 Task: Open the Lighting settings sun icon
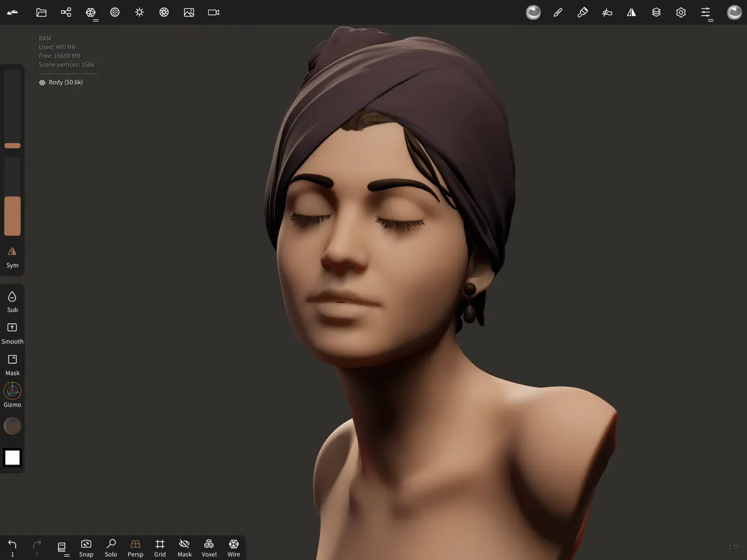[x=139, y=12]
